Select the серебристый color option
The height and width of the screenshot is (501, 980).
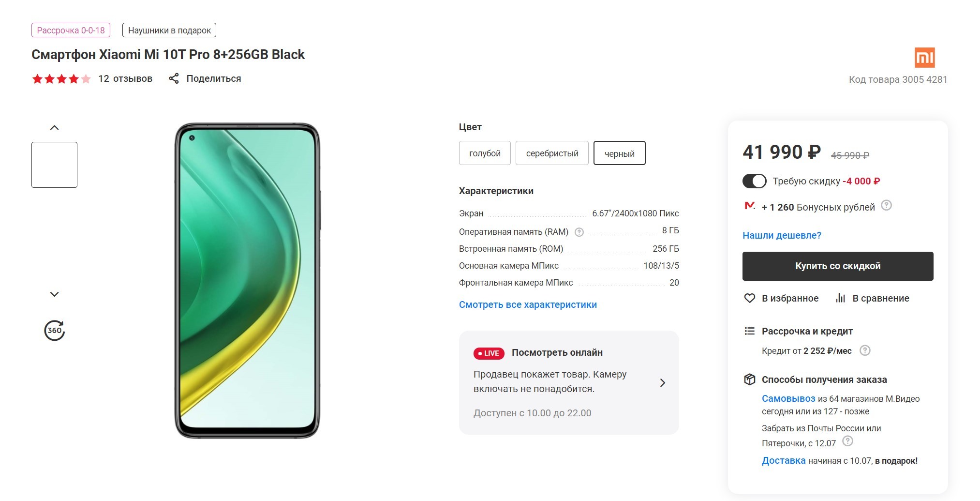pos(552,153)
